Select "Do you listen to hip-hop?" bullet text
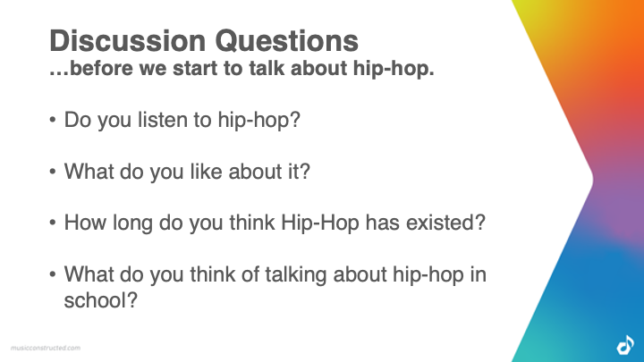The width and height of the screenshot is (644, 362). (x=182, y=120)
